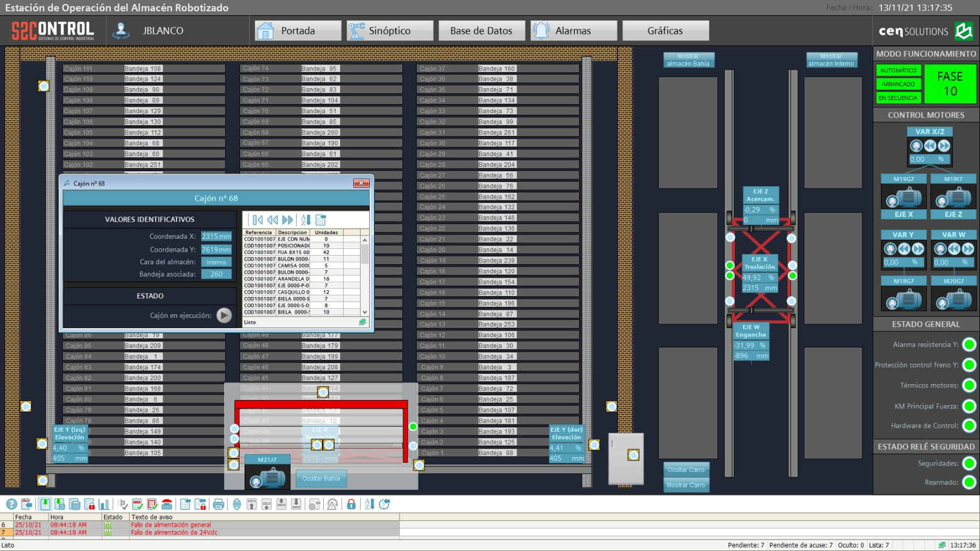Click VAR X/Z reverse arrow control
The width and height of the screenshot is (980, 551).
pos(930,146)
